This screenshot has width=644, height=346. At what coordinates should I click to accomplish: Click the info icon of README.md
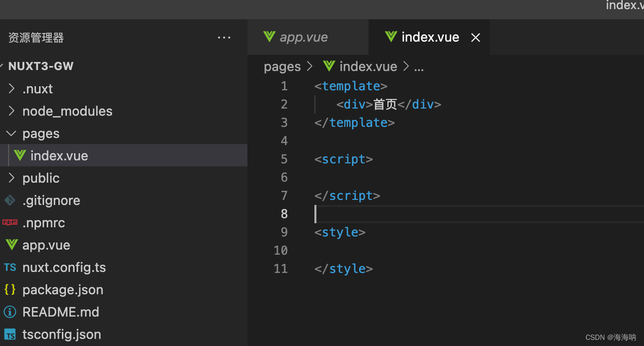(10, 312)
